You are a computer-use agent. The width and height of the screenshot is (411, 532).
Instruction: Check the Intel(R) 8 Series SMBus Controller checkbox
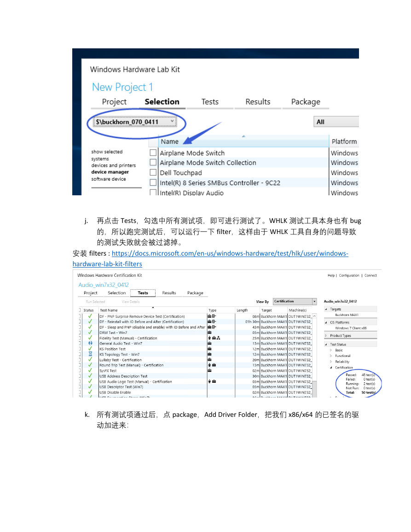click(153, 182)
